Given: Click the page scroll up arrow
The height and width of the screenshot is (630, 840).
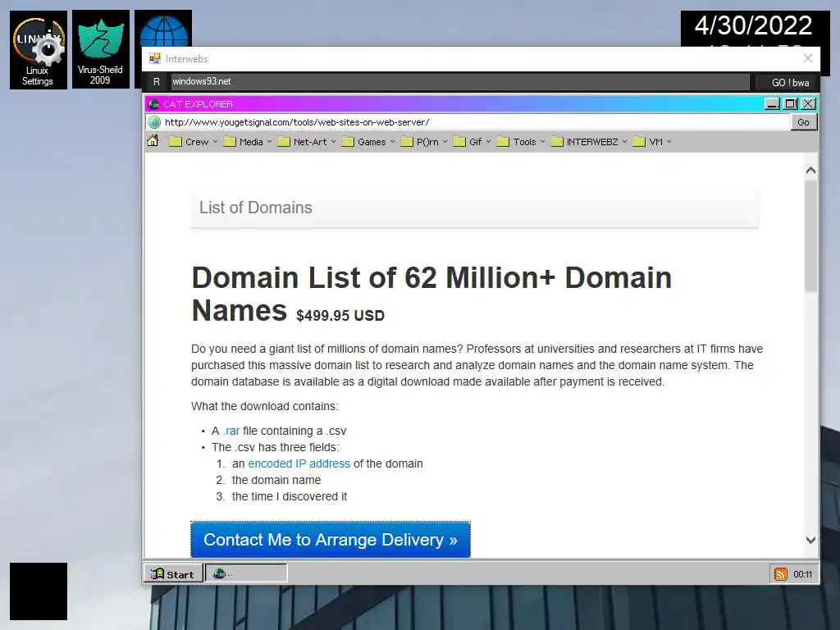Looking at the screenshot, I should coord(810,171).
